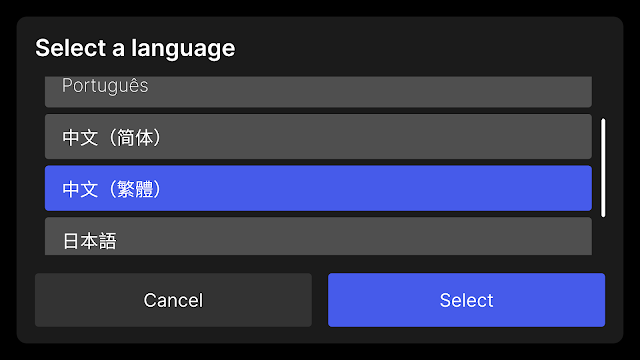Screen dimensions: 640x360
Task: Choose Português from the language list
Action: point(318,92)
